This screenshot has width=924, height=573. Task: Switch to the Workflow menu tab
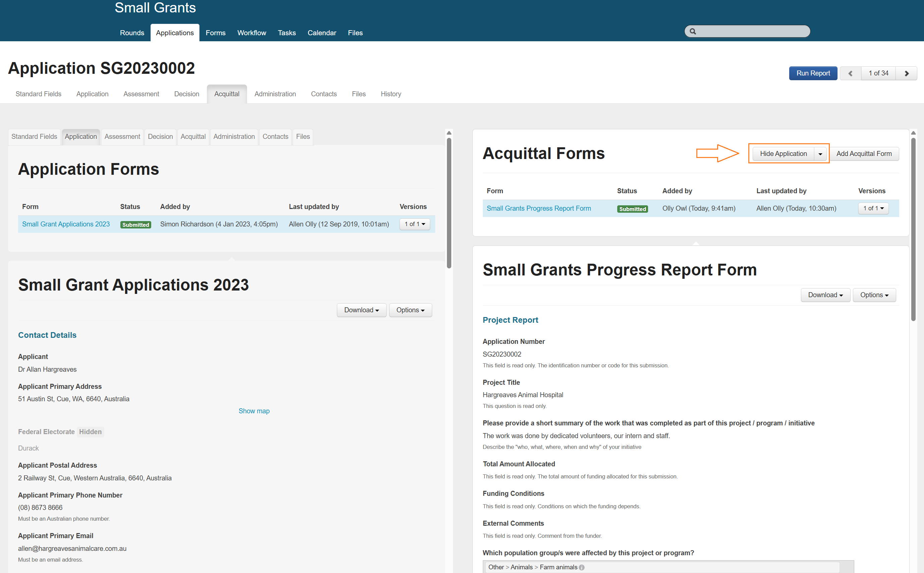(251, 33)
